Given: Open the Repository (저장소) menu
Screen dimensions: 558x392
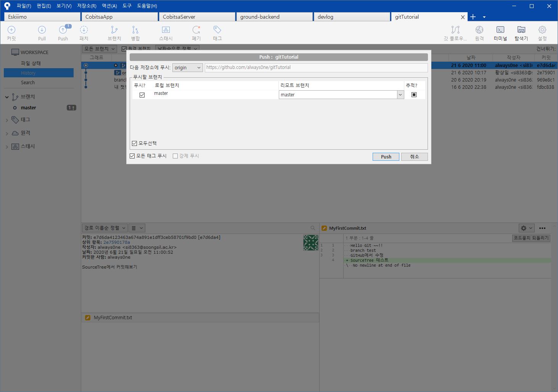Looking at the screenshot, I should tap(87, 6).
